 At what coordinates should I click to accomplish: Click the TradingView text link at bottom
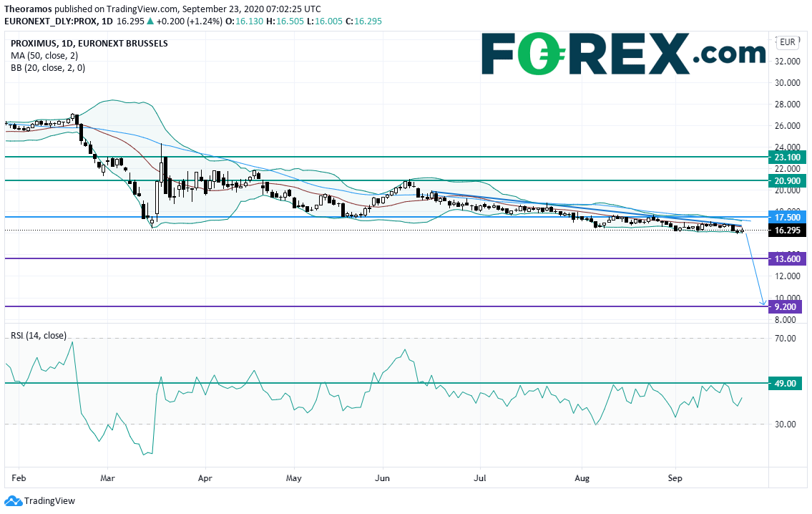pos(49,501)
